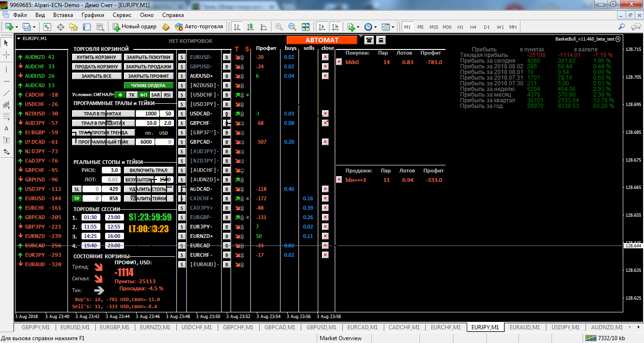644x343 pixels.
Task: Toggle the ЧУЖИЕ ОРДЕРА green button
Action: tap(149, 85)
